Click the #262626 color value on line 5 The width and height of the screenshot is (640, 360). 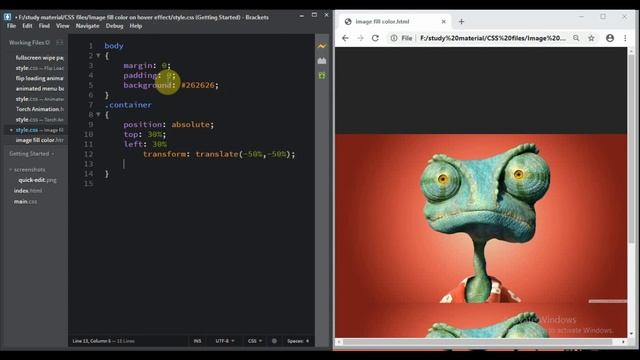[198, 85]
